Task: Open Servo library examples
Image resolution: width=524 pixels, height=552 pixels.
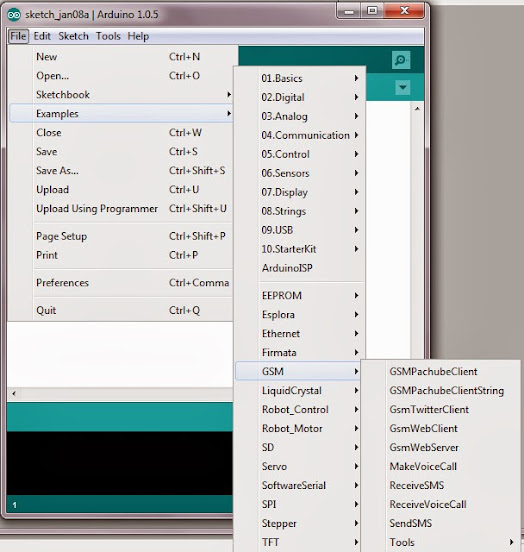Action: coord(299,467)
